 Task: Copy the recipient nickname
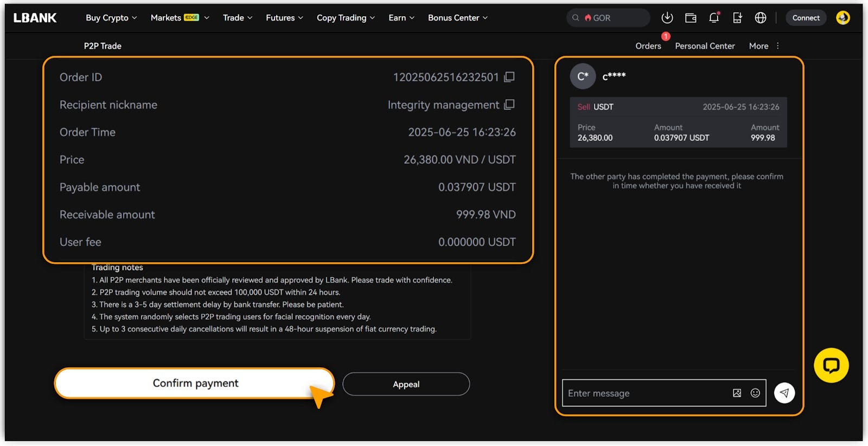point(509,105)
